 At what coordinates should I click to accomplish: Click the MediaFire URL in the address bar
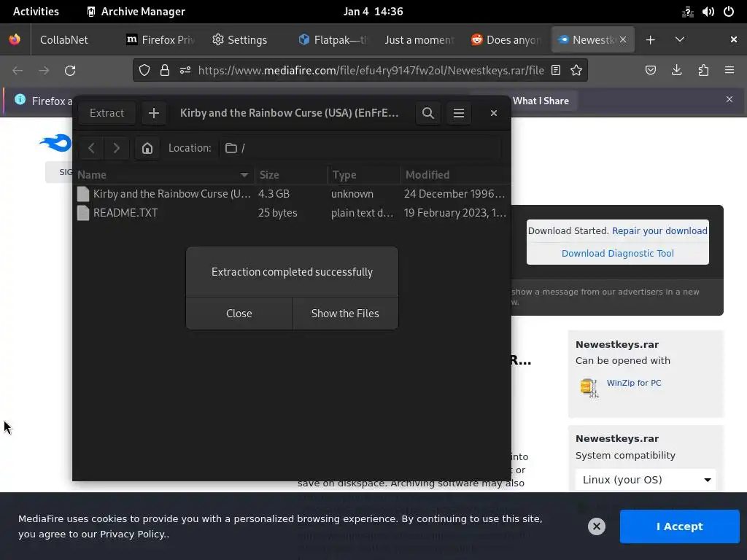(371, 71)
